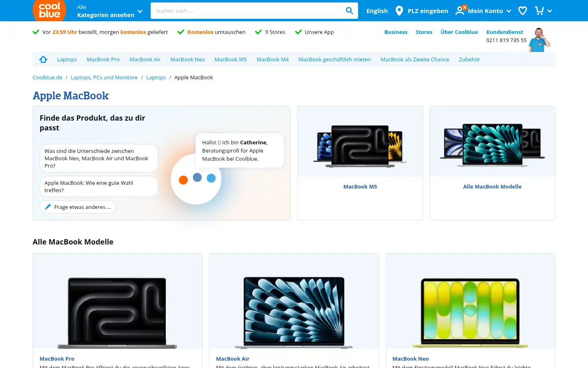Screen dimensions: 588x368
Task: Select MacBook Pro in the category bar
Action: click(103, 59)
